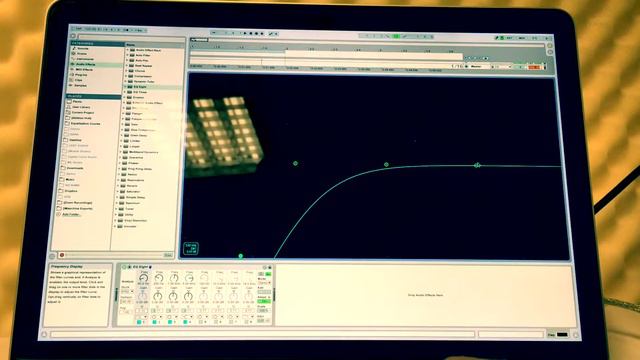Viewport: 640px width, 360px height.
Task: Enable filter 5 activator on EQ Eight
Action: click(201, 322)
